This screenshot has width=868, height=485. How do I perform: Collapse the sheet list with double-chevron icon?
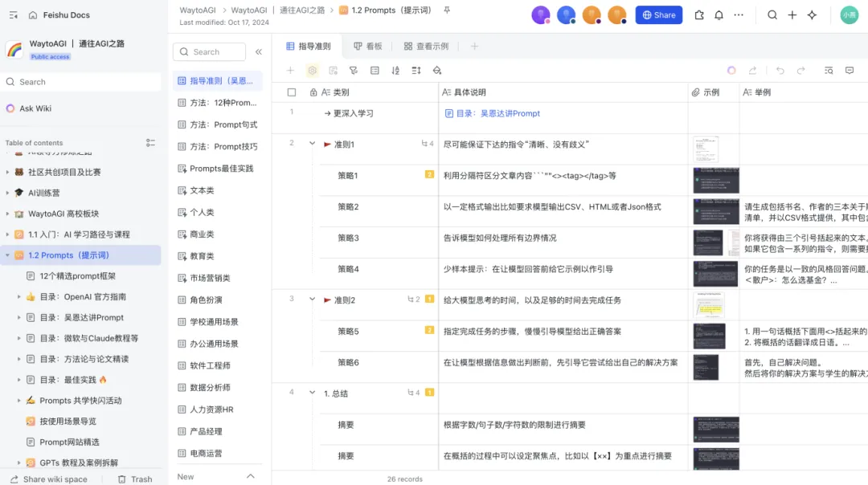259,52
